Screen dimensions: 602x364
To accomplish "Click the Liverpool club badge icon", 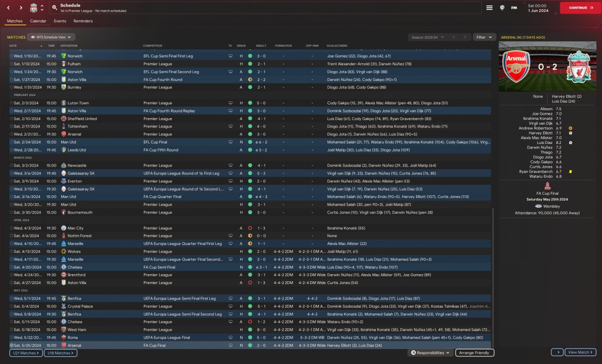I will [33, 8].
